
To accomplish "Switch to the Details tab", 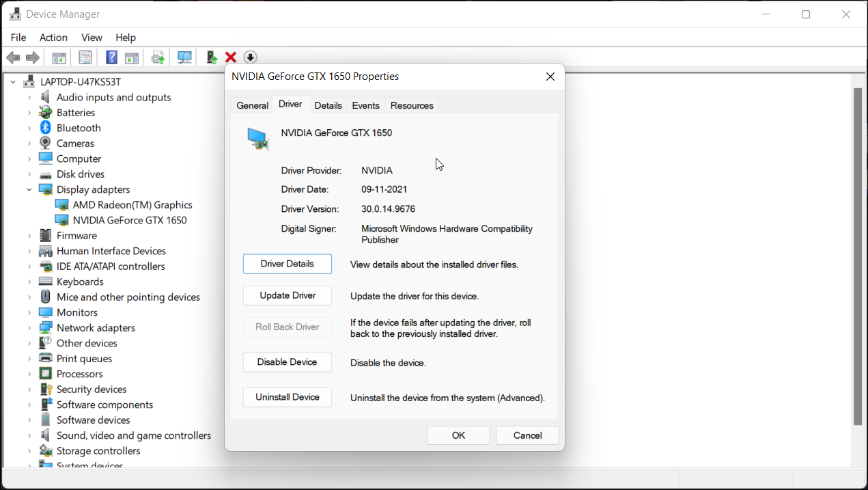I will (x=328, y=105).
